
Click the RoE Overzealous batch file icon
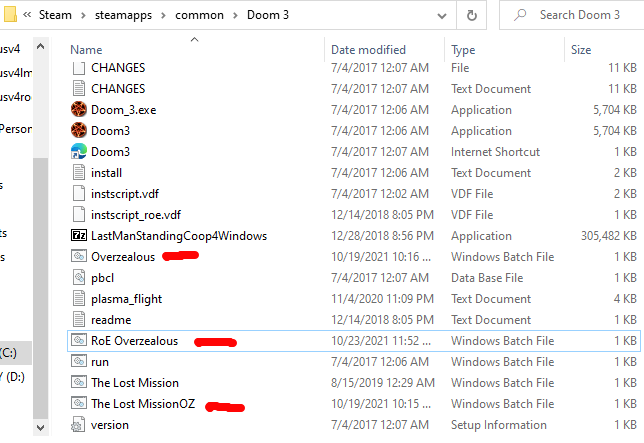pos(78,340)
